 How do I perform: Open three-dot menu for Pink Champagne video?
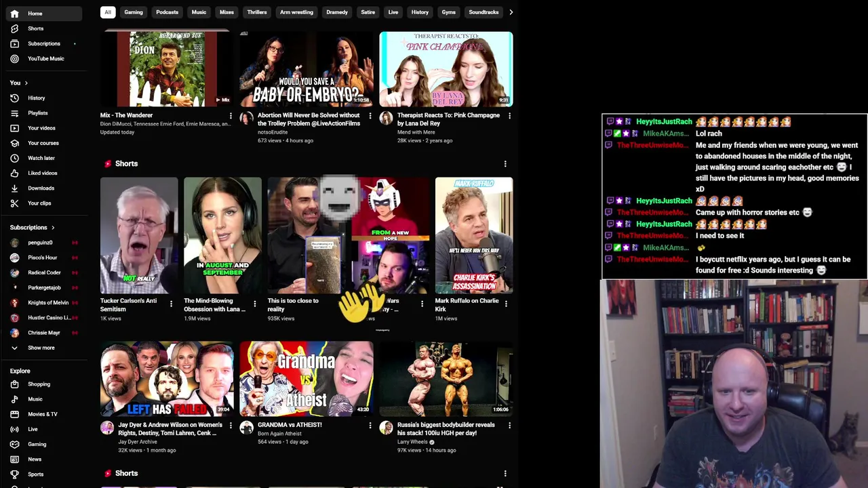(x=509, y=116)
